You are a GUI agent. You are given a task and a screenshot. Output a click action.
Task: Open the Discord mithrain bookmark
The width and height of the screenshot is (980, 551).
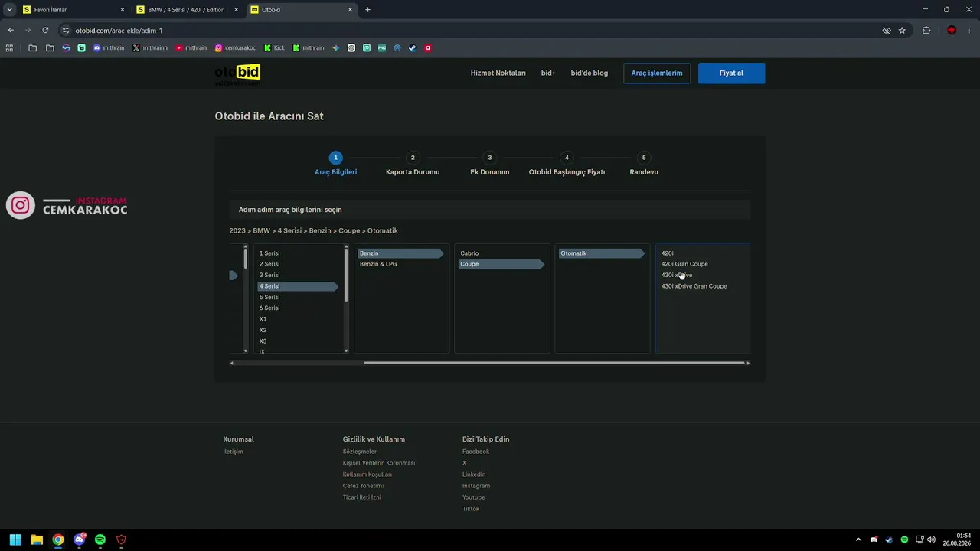click(109, 47)
